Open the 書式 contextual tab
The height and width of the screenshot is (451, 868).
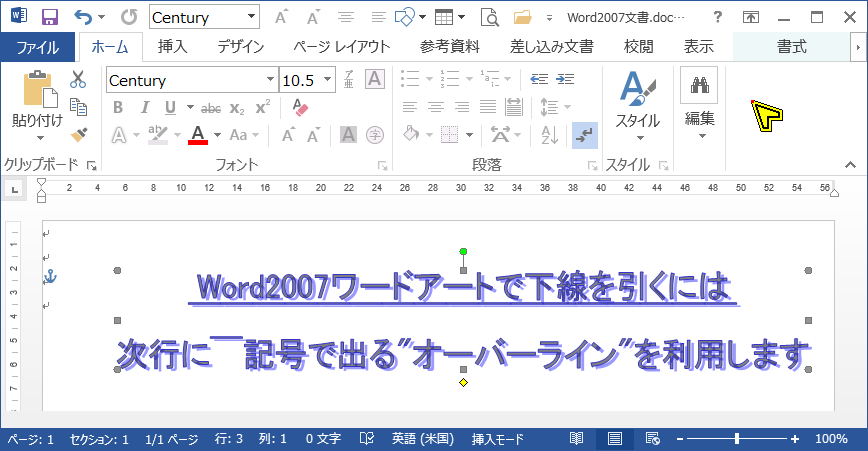[x=792, y=47]
